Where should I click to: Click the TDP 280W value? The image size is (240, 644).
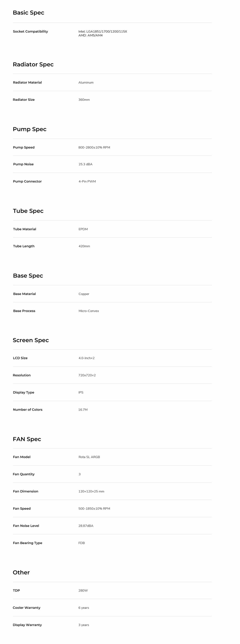click(x=83, y=591)
